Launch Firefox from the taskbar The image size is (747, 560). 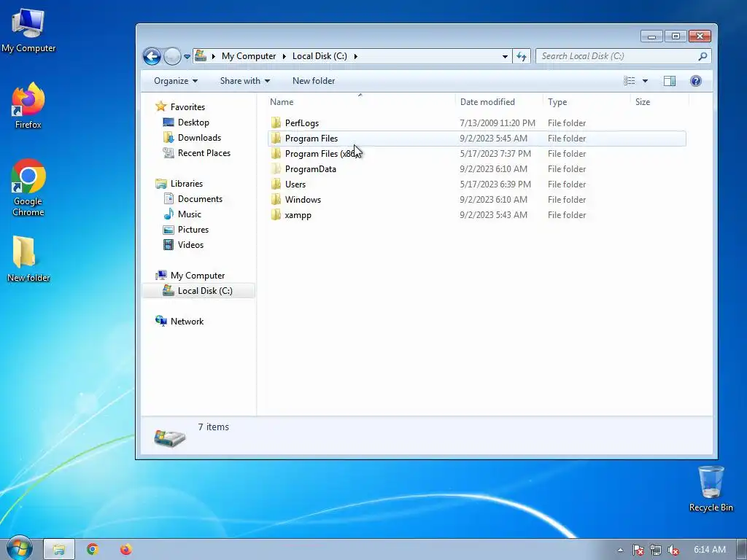(x=126, y=550)
